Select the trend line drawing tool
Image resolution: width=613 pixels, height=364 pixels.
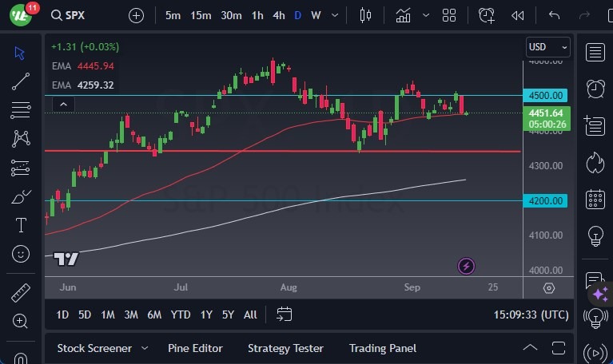pyautogui.click(x=21, y=81)
